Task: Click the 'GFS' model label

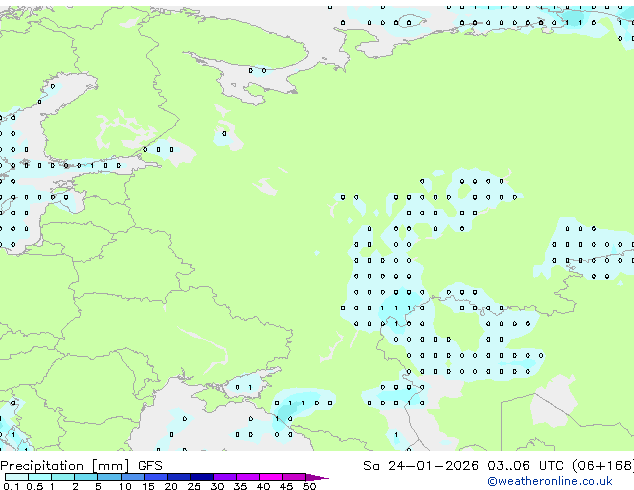Action: tap(150, 466)
